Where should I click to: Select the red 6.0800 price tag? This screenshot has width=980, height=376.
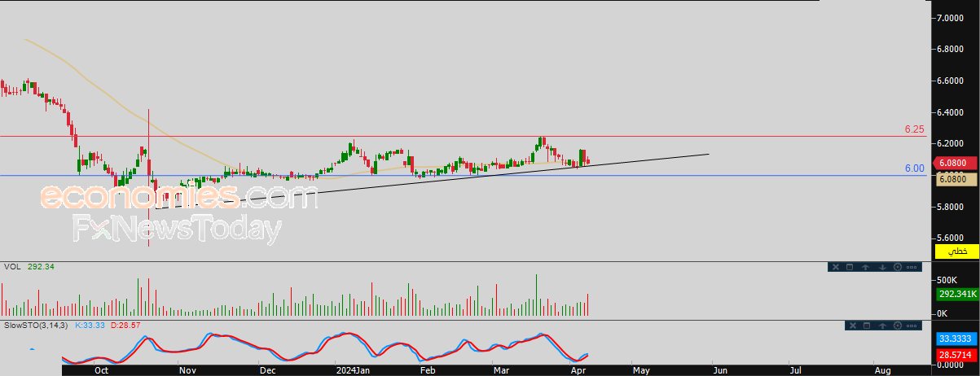coord(956,163)
